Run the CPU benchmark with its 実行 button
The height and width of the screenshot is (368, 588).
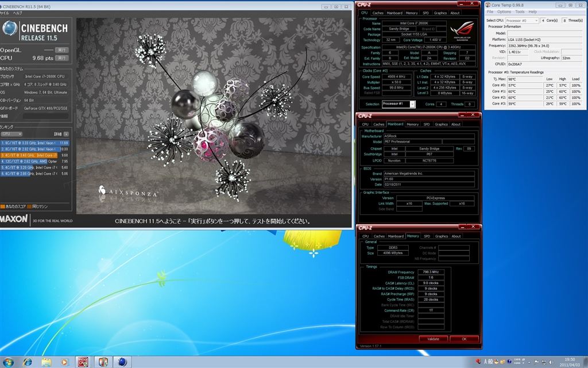point(62,58)
